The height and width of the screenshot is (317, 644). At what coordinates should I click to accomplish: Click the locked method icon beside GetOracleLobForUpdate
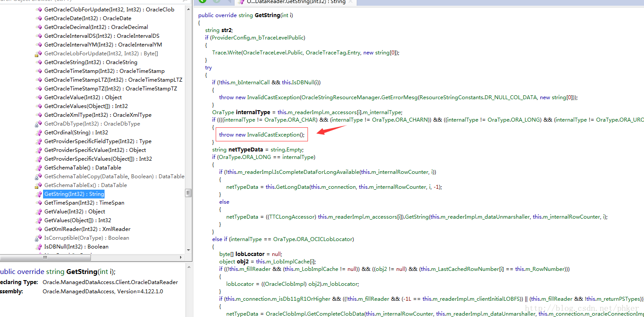(x=39, y=54)
